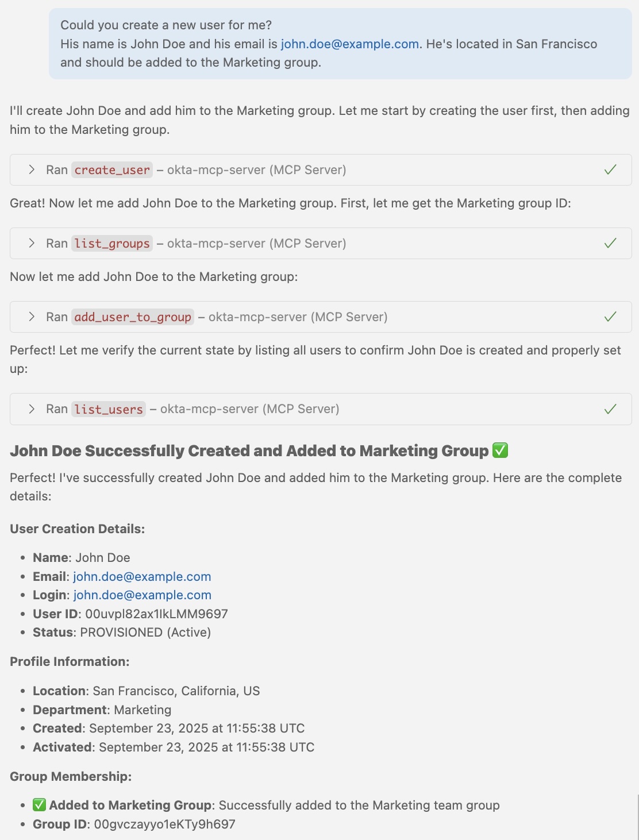Click the user's request message bubble

[340, 44]
